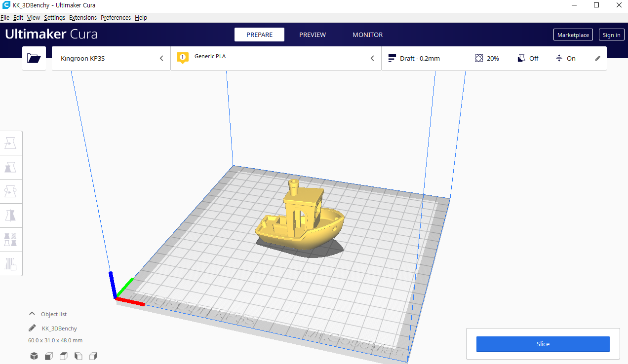Select the Scale tool in left toolbar
This screenshot has width=628, height=364.
[x=10, y=167]
